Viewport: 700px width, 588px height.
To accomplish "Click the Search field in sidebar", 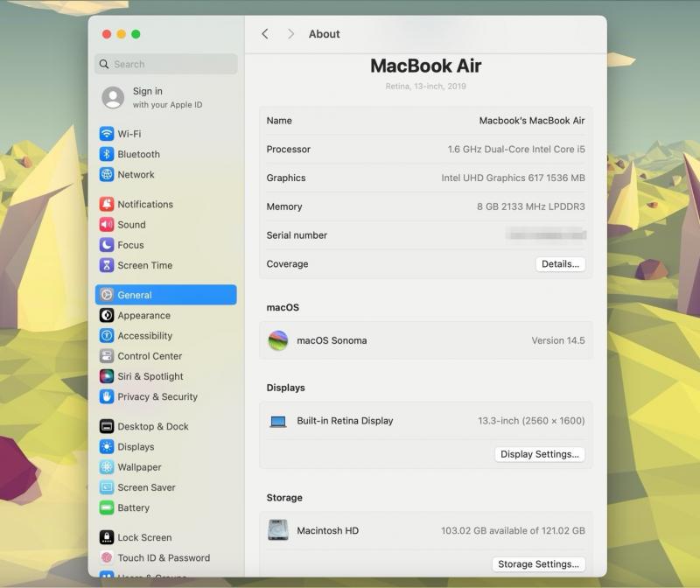I will [x=166, y=64].
